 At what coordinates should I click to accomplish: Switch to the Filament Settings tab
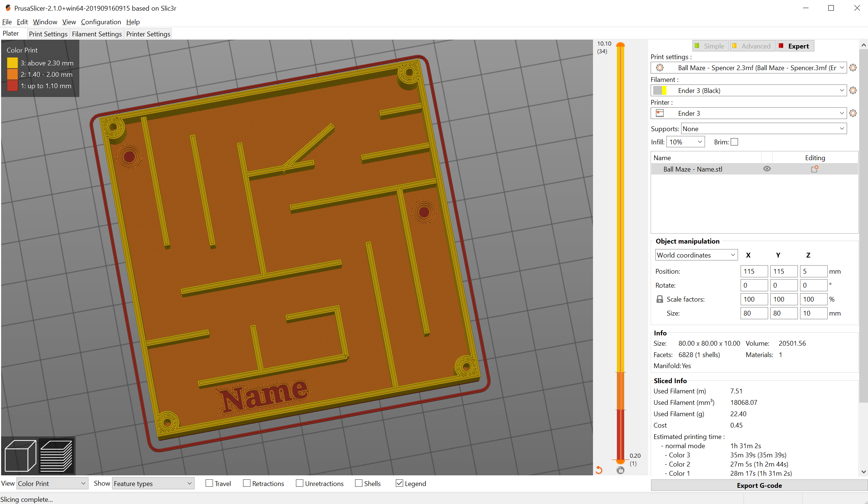click(x=97, y=34)
